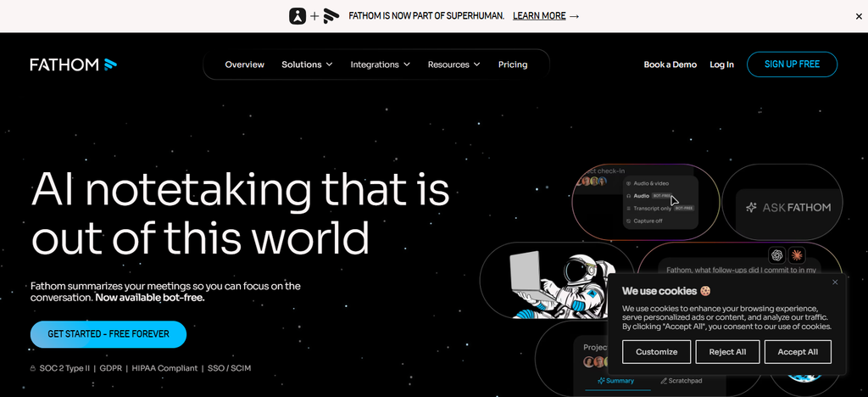
Task: Customize cookie preferences
Action: click(x=657, y=351)
